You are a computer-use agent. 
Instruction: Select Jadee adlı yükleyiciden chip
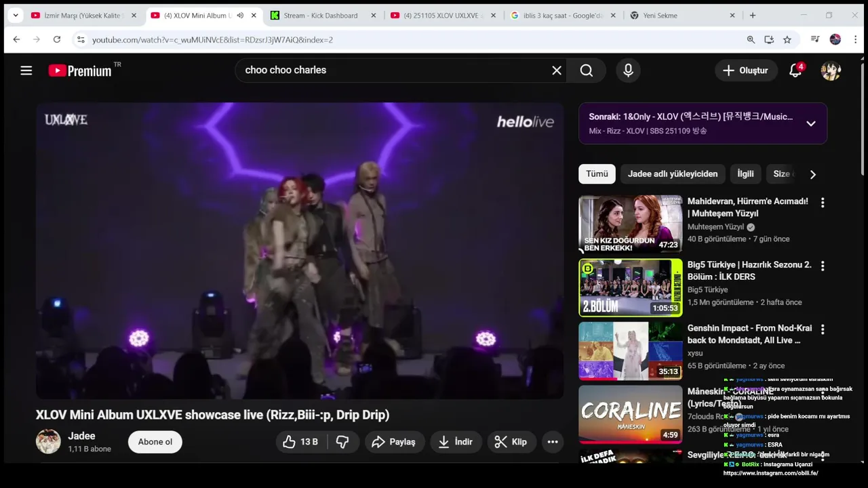pos(673,174)
